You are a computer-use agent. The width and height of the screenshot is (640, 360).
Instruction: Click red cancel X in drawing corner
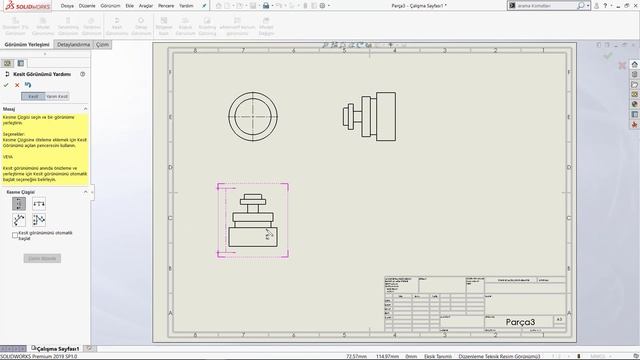click(x=622, y=65)
